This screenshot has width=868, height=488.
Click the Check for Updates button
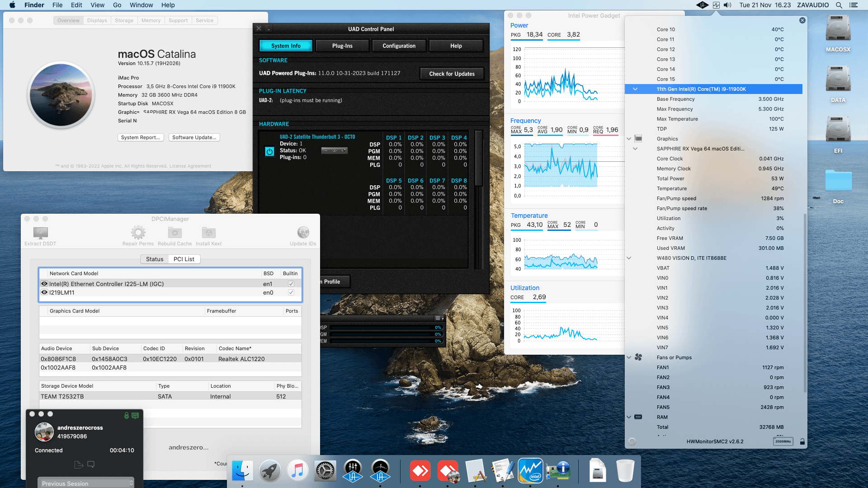click(x=452, y=74)
